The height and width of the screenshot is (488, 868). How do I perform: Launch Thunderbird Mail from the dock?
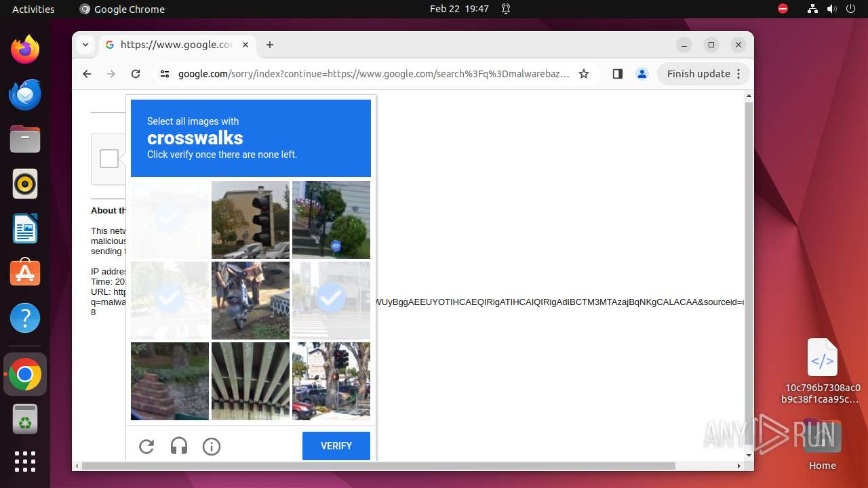(x=25, y=94)
